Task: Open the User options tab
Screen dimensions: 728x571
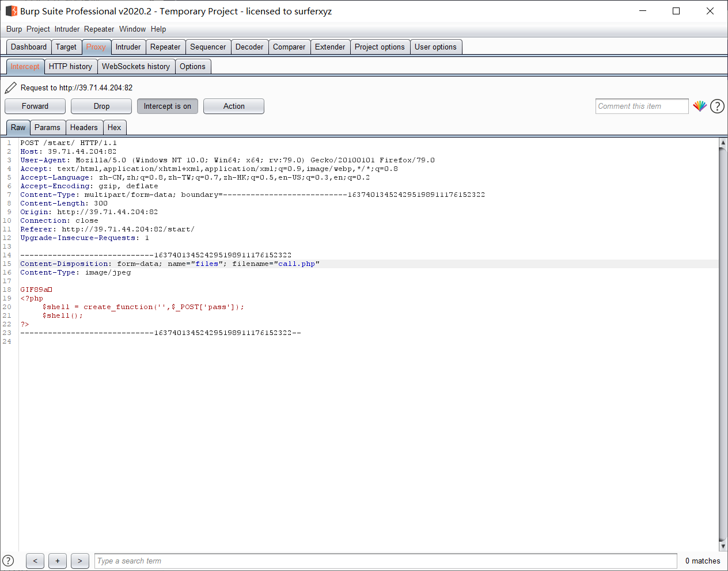Action: point(435,47)
